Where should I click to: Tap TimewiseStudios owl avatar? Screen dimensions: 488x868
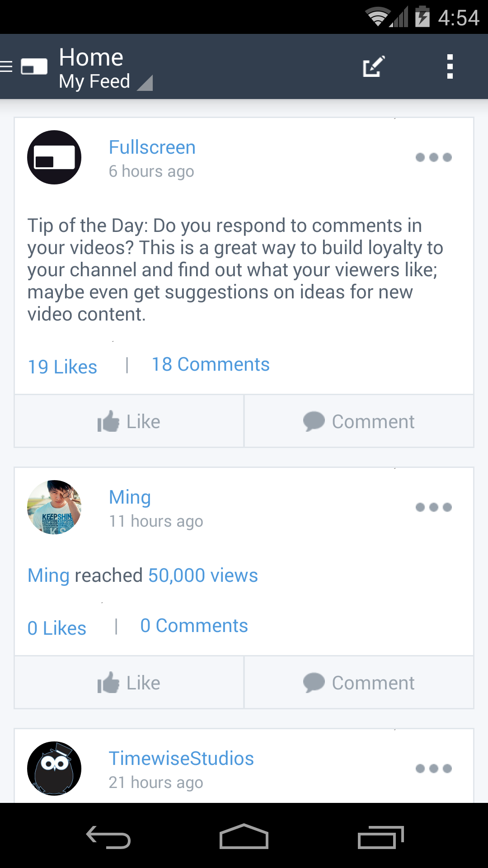54,769
